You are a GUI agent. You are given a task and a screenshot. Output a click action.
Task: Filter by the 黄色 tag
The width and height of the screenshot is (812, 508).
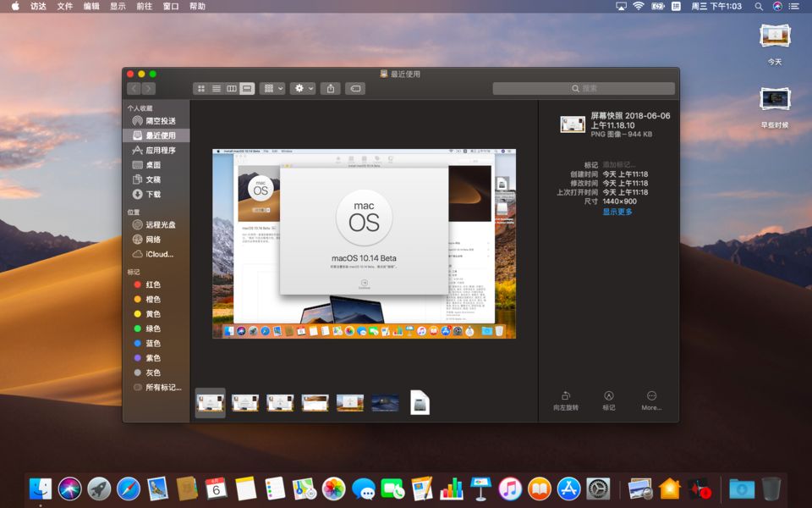[156, 314]
